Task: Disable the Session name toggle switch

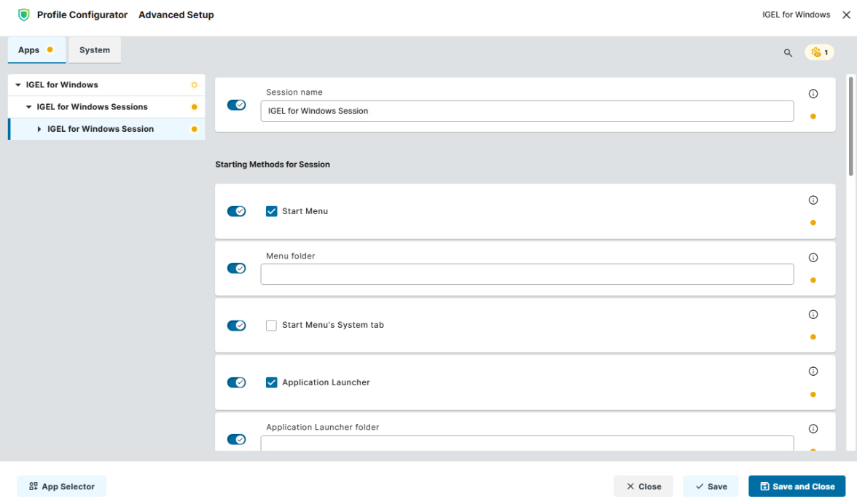Action: click(237, 104)
